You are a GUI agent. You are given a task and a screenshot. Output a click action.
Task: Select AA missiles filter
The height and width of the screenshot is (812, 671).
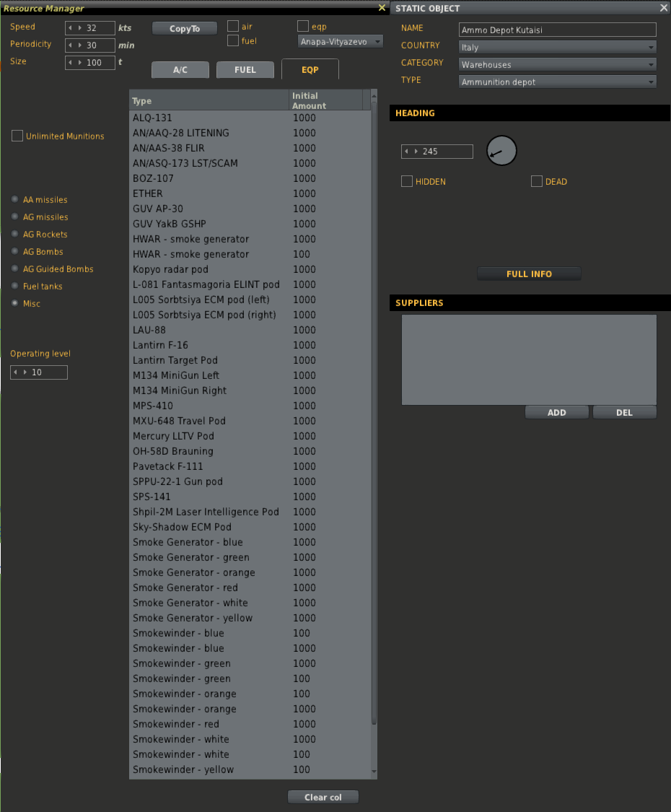(14, 199)
